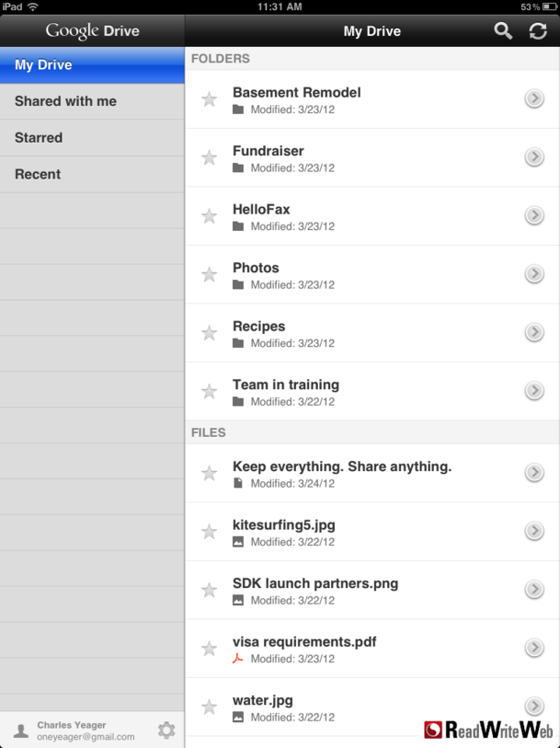Tap the iPad battery indicator

pos(547,6)
